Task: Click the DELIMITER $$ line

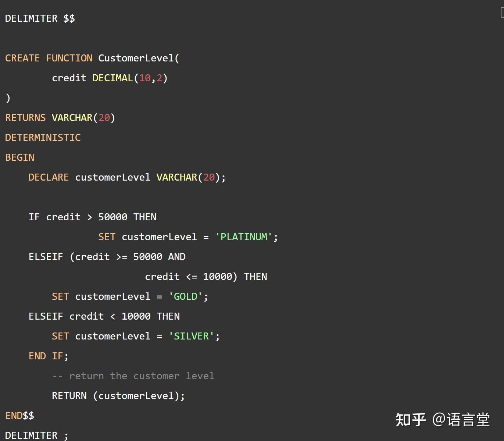Action: tap(39, 18)
